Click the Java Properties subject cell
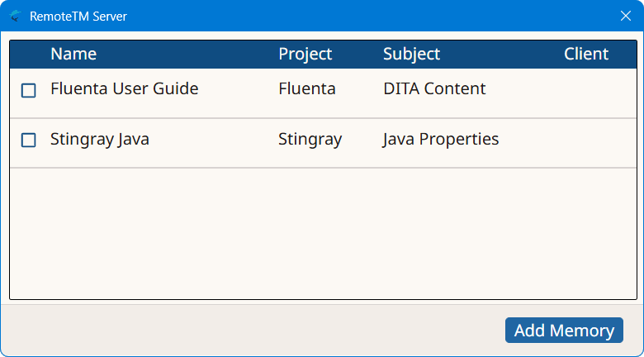The image size is (644, 357). [x=441, y=139]
